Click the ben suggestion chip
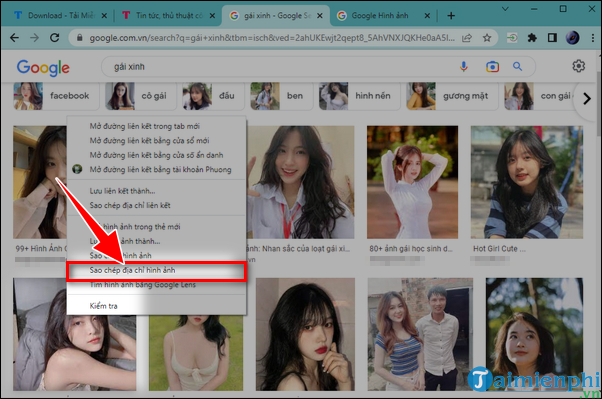The height and width of the screenshot is (399, 602). click(x=281, y=96)
